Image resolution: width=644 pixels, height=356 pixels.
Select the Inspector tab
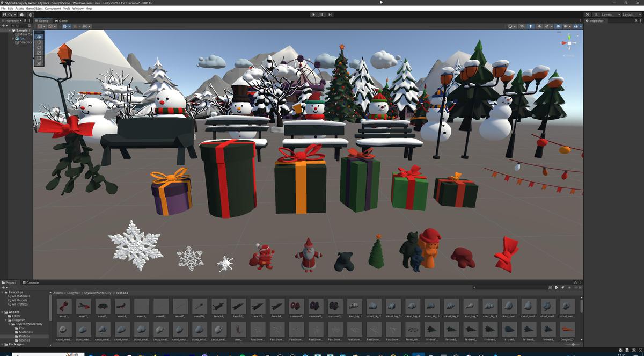pyautogui.click(x=595, y=21)
